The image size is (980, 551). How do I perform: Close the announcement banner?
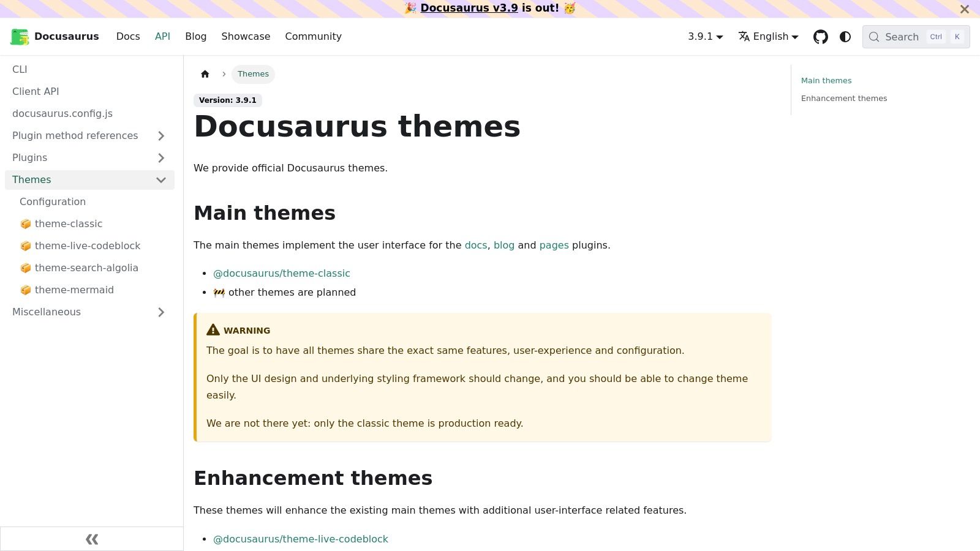964,9
